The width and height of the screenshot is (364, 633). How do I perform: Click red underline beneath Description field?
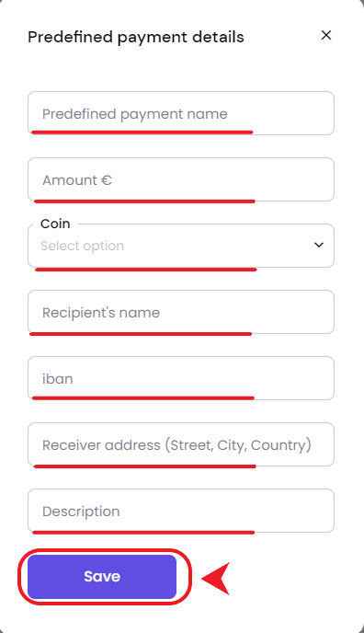(143, 533)
